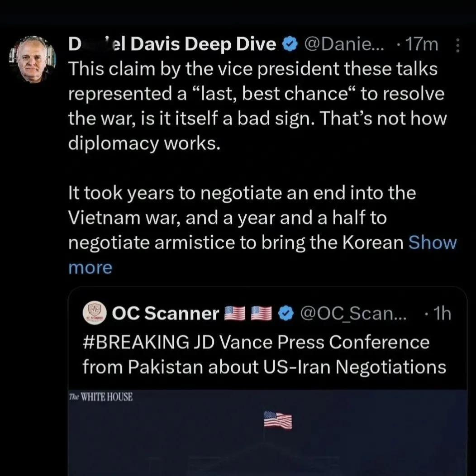The width and height of the screenshot is (476, 476).
Task: Select the White House logo in the video
Action: point(101,397)
